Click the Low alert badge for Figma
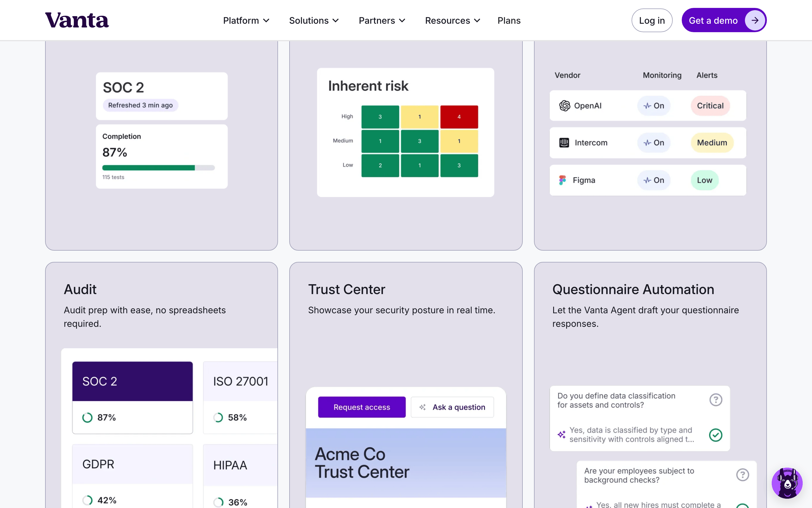 click(705, 180)
